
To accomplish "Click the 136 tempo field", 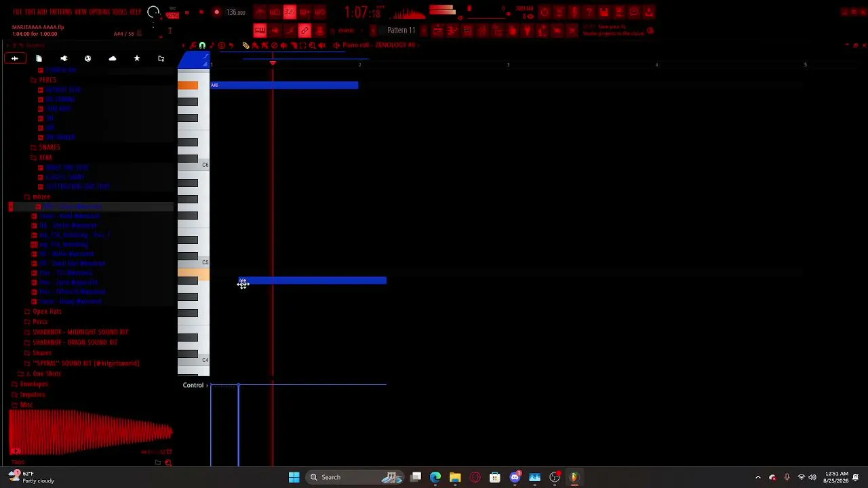I will [235, 12].
